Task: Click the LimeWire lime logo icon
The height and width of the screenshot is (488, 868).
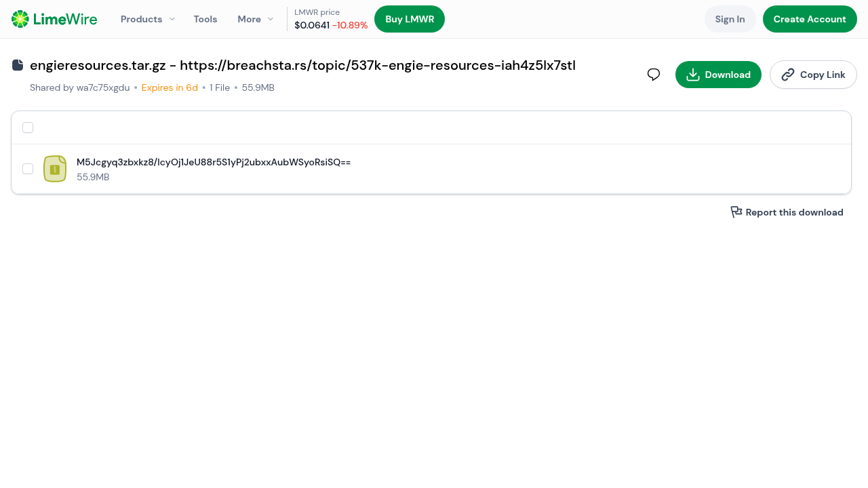Action: point(20,19)
